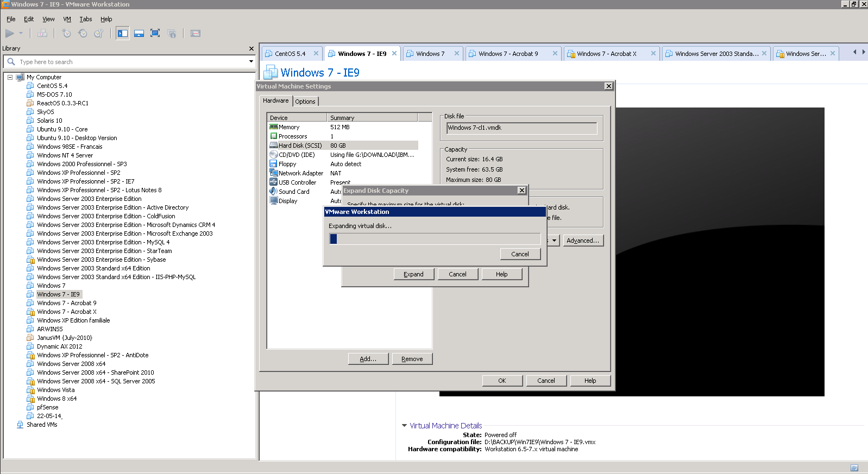Open the VM menu
Screen dimensions: 868x474
[x=67, y=19]
